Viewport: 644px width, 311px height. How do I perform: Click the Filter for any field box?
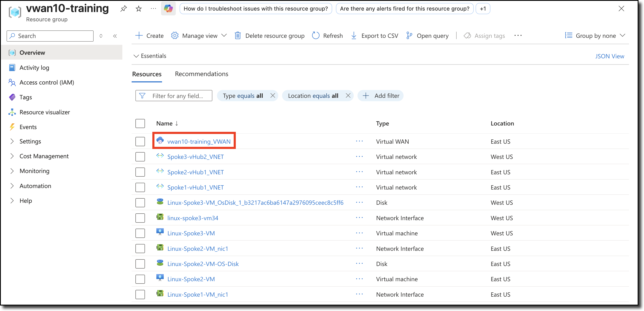pyautogui.click(x=177, y=96)
